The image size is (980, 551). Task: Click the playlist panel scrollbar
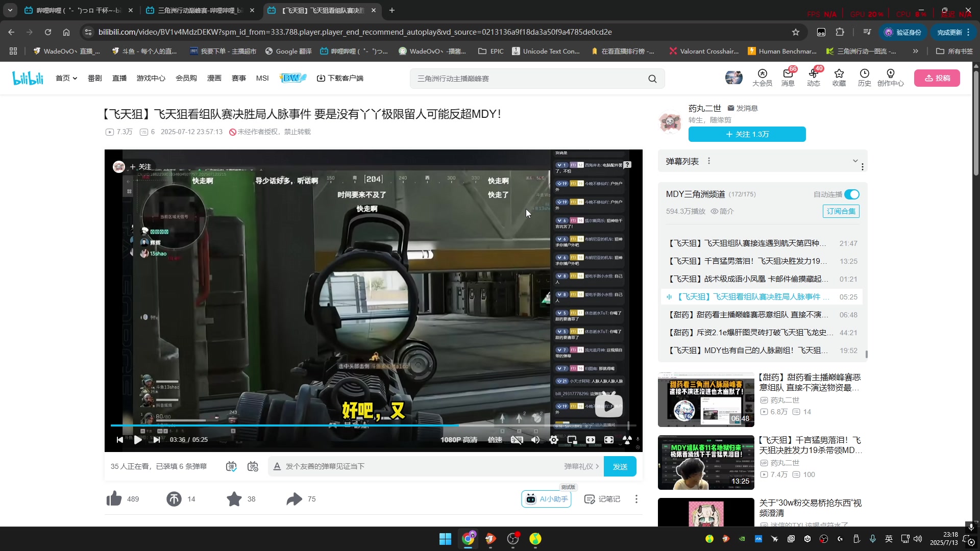point(867,354)
